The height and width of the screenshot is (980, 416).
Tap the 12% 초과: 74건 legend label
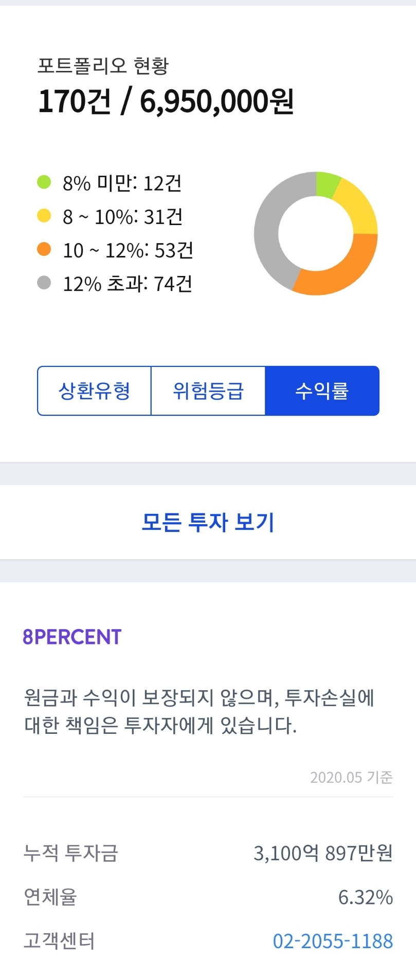pos(128,284)
